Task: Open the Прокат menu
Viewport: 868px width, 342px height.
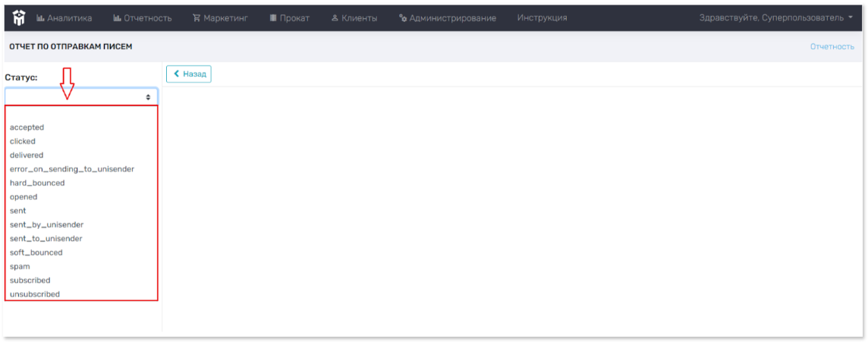Action: pyautogui.click(x=289, y=17)
